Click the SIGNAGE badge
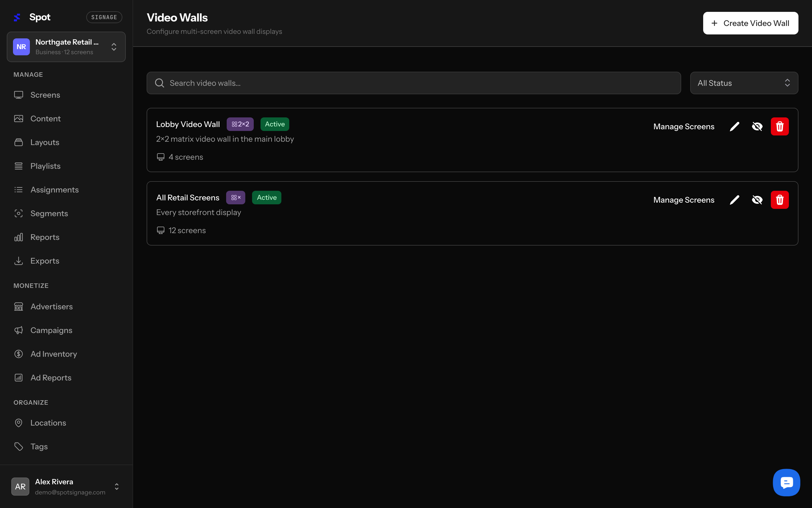Image resolution: width=812 pixels, height=508 pixels. (104, 17)
